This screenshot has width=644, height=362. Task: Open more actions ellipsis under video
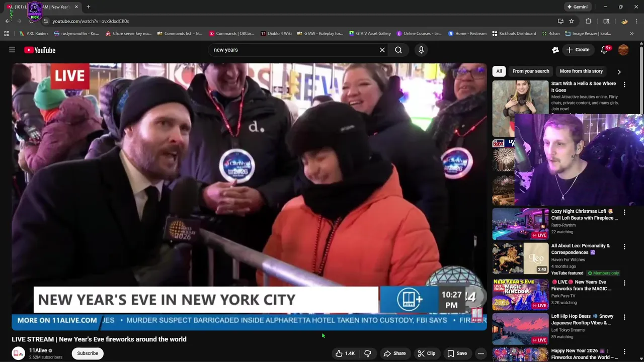481,353
